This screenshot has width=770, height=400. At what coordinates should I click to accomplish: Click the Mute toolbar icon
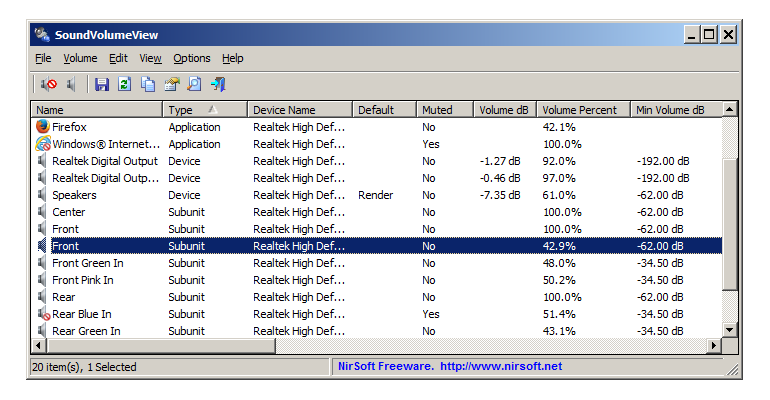coord(49,84)
